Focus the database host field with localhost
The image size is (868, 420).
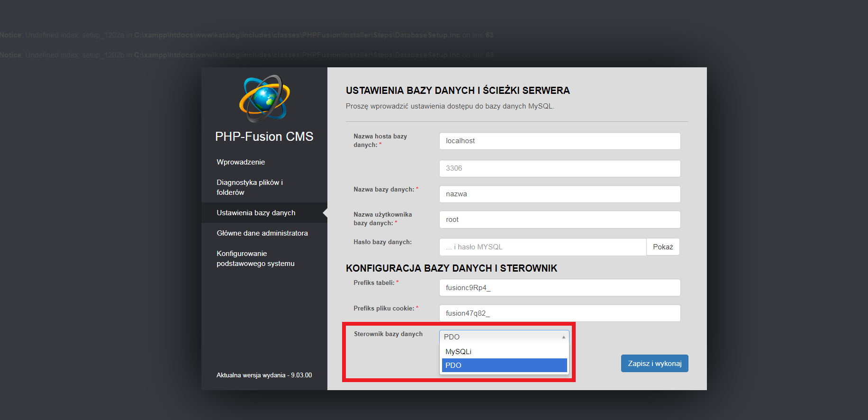(560, 141)
